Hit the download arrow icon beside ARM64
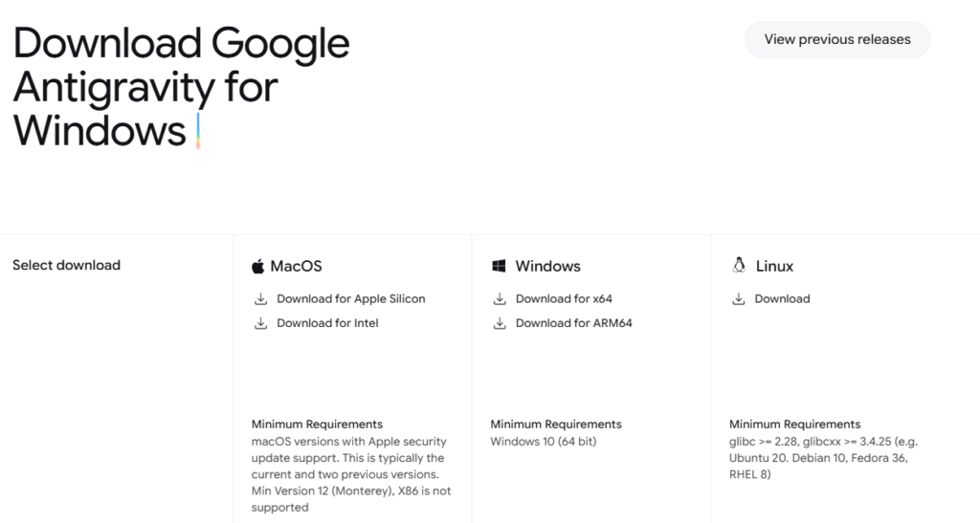980x523 pixels. pos(499,323)
